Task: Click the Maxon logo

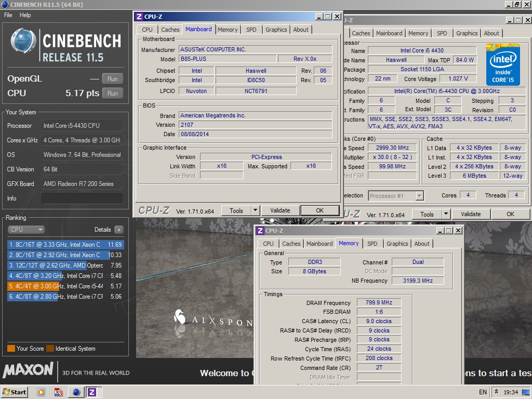Action: coord(28,370)
